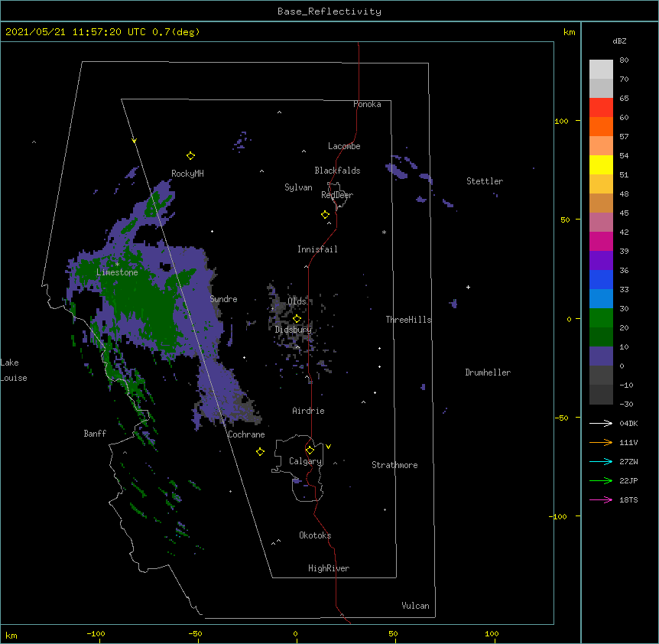Click the yellow diamond marker inside Calgary

310,450
